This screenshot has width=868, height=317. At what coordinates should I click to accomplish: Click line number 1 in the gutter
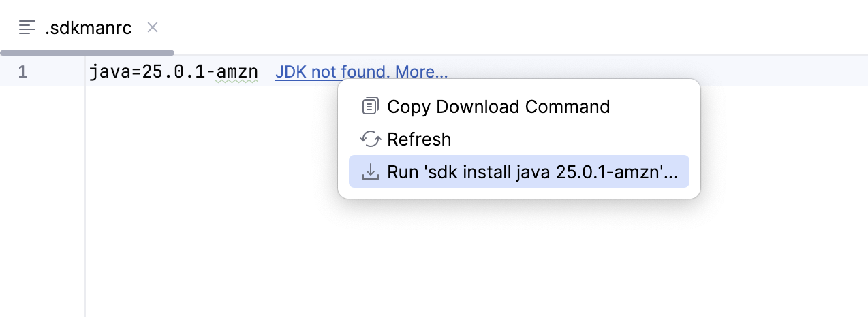click(22, 71)
